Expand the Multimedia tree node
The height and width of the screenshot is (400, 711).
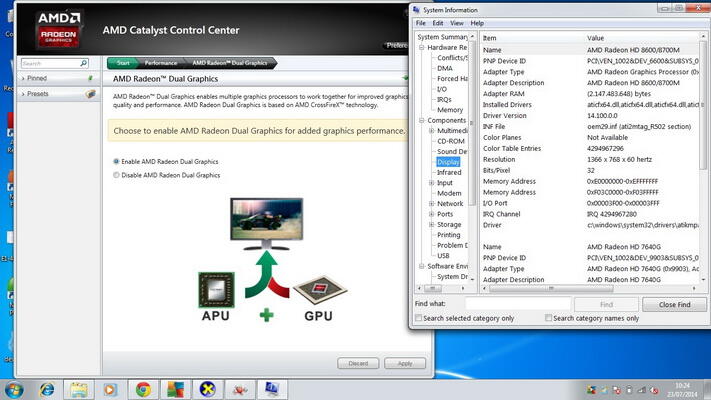tap(432, 131)
